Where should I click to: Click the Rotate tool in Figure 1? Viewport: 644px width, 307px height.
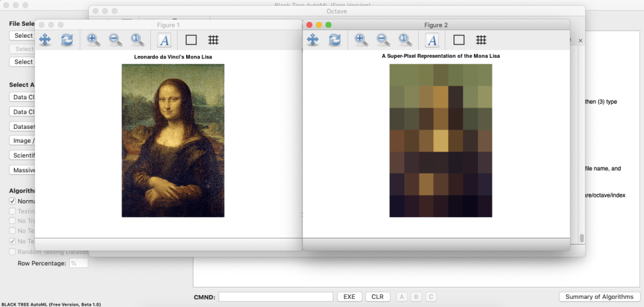click(x=67, y=40)
